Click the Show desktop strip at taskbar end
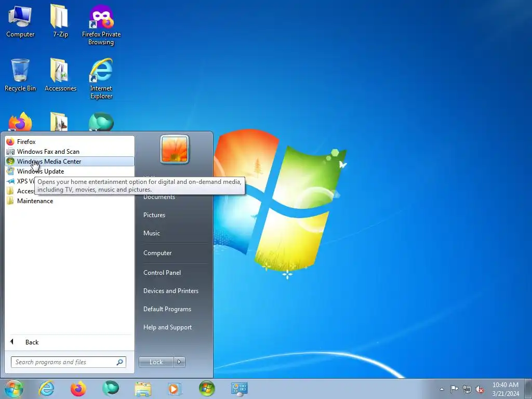 point(528,389)
